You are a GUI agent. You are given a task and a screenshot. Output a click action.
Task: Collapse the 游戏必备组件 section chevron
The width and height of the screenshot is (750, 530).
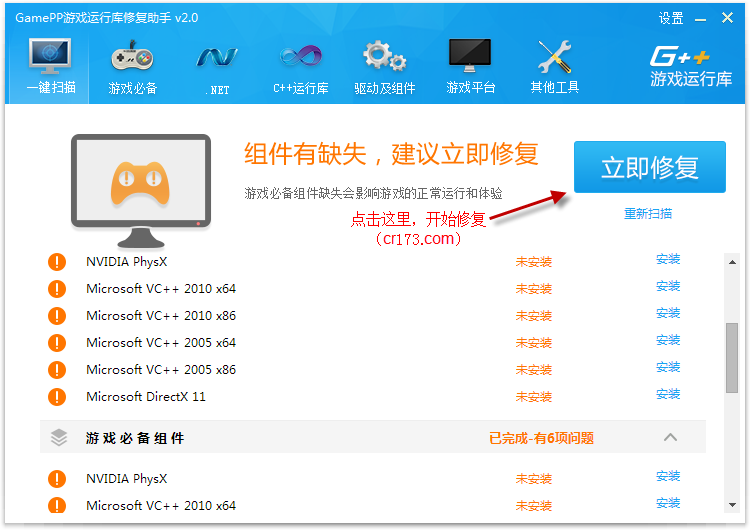pos(670,437)
